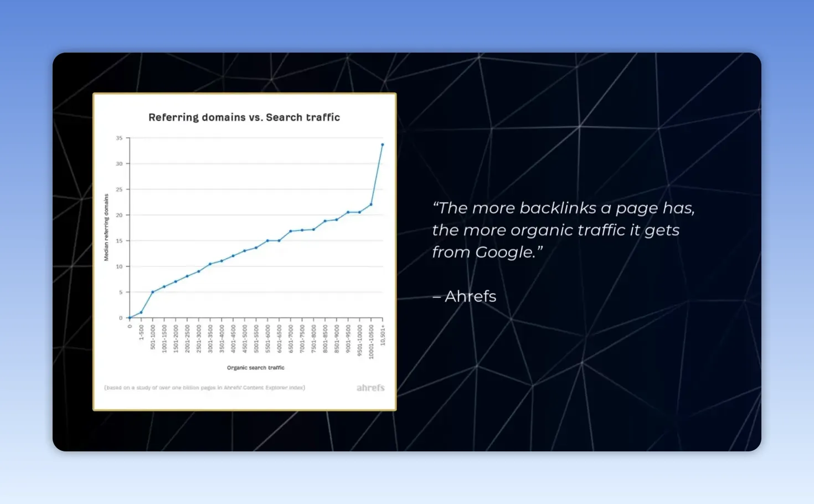This screenshot has height=504, width=814.
Task: Click x-axis label "4001-4500"
Action: [233, 339]
